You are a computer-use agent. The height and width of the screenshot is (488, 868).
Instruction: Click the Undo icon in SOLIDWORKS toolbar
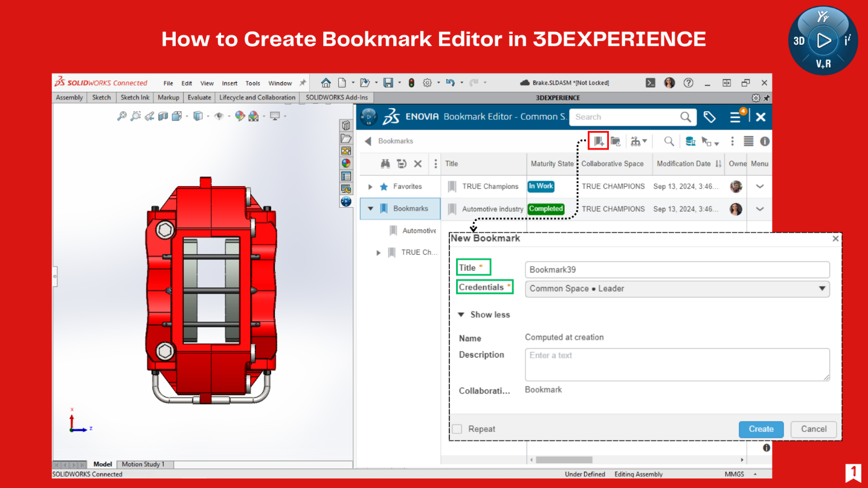450,83
